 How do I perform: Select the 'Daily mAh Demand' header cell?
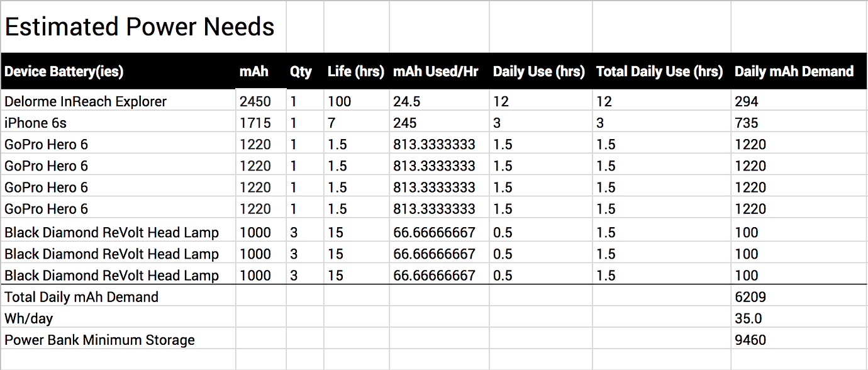point(794,72)
